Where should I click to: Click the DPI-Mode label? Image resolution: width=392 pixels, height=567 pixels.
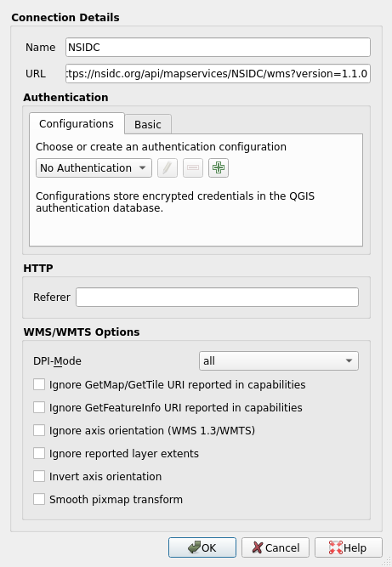coord(57,361)
